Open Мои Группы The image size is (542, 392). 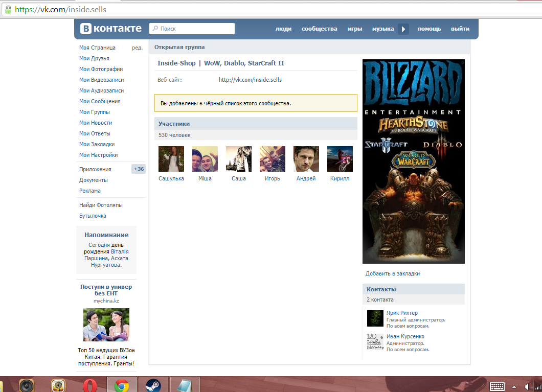pyautogui.click(x=95, y=112)
